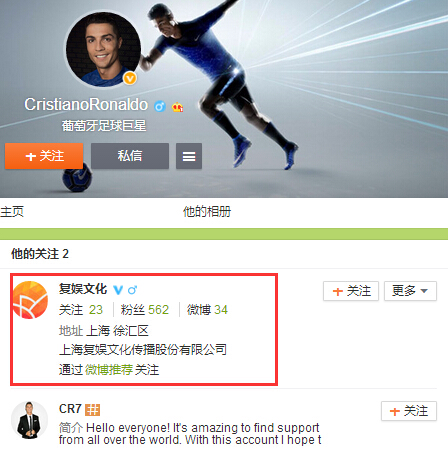
Task: Switch to the 主页 tab
Action: pyautogui.click(x=12, y=212)
